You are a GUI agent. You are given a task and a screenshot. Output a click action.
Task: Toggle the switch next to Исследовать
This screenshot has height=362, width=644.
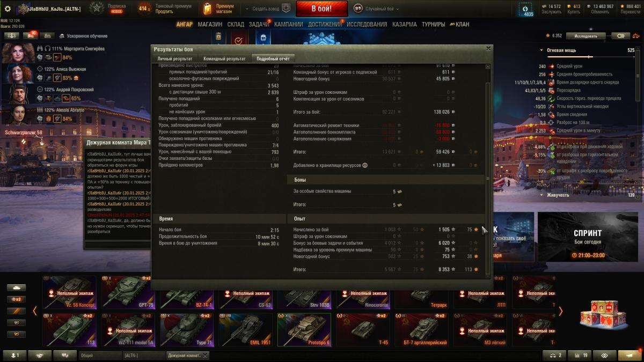point(620,36)
